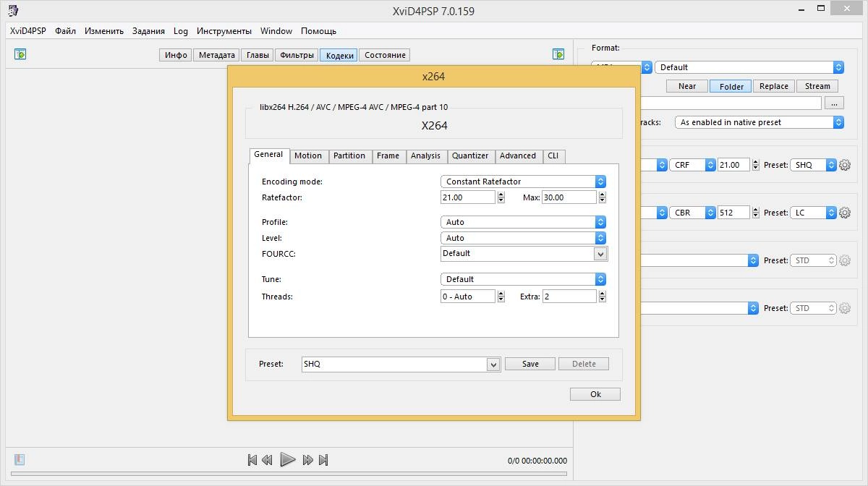The image size is (868, 486).
Task: Adjust the Extra threads stepper arrows
Action: click(602, 297)
